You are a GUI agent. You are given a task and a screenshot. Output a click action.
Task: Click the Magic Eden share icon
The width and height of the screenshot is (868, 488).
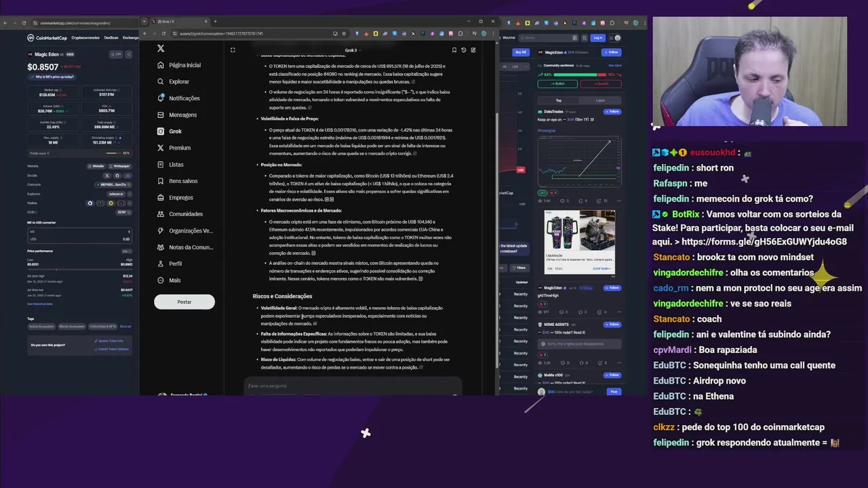(130, 54)
